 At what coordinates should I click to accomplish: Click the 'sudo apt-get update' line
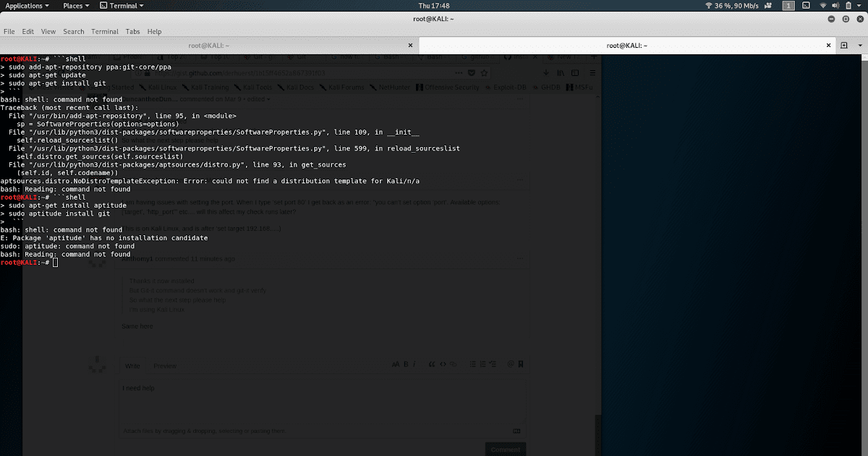47,75
